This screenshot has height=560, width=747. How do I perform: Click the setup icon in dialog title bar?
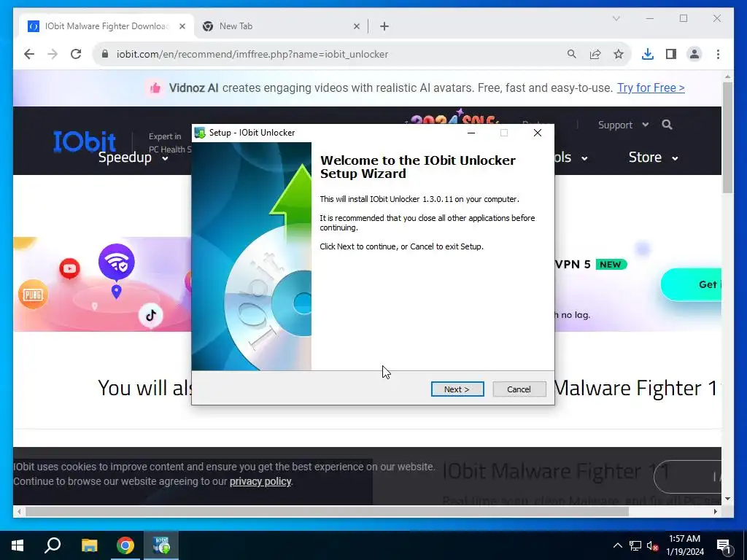(x=200, y=133)
